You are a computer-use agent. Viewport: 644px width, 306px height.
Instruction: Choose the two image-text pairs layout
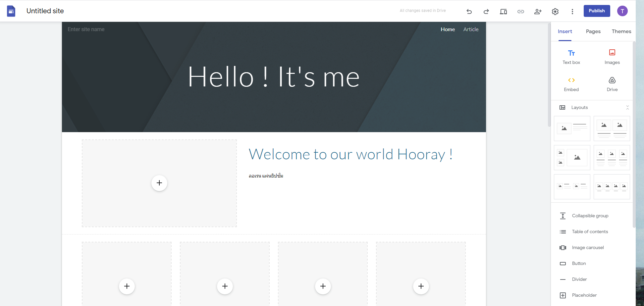pyautogui.click(x=572, y=187)
